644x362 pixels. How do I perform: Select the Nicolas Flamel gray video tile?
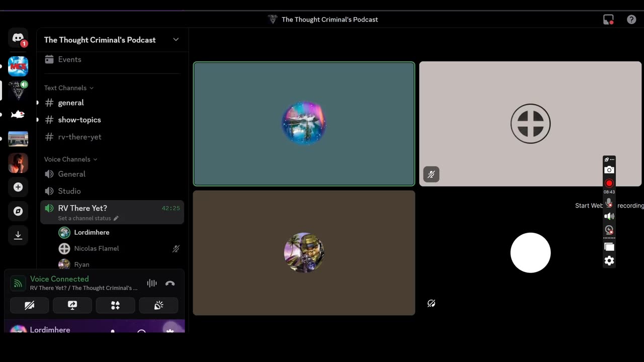tap(530, 124)
